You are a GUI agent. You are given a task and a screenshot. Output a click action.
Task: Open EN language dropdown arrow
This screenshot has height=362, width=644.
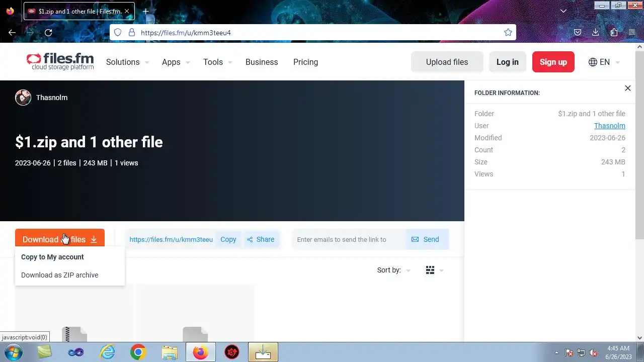pos(617,62)
